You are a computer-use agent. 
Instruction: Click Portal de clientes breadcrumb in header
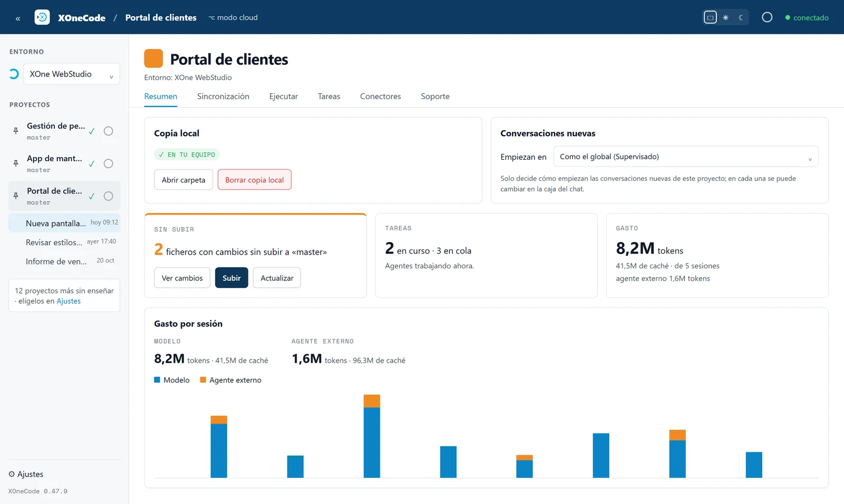[x=161, y=17]
